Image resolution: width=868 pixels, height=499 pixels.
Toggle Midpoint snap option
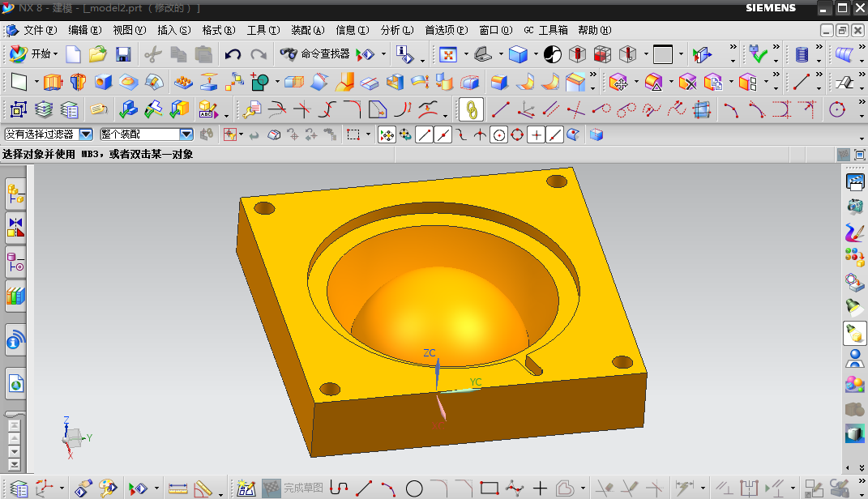[443, 135]
